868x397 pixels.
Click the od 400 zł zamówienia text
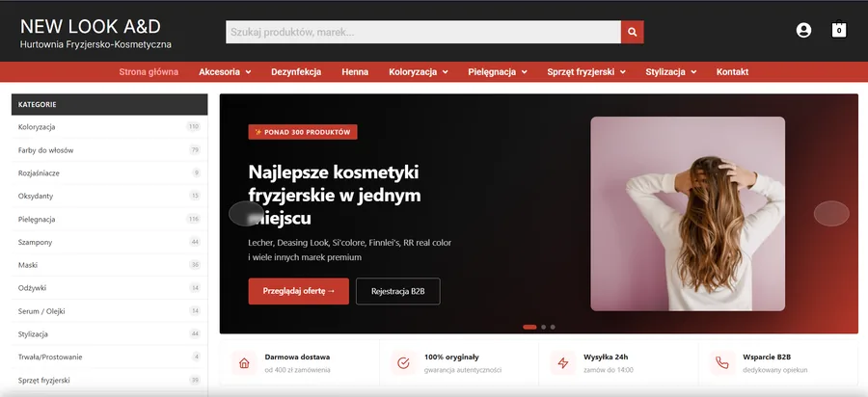(297, 370)
